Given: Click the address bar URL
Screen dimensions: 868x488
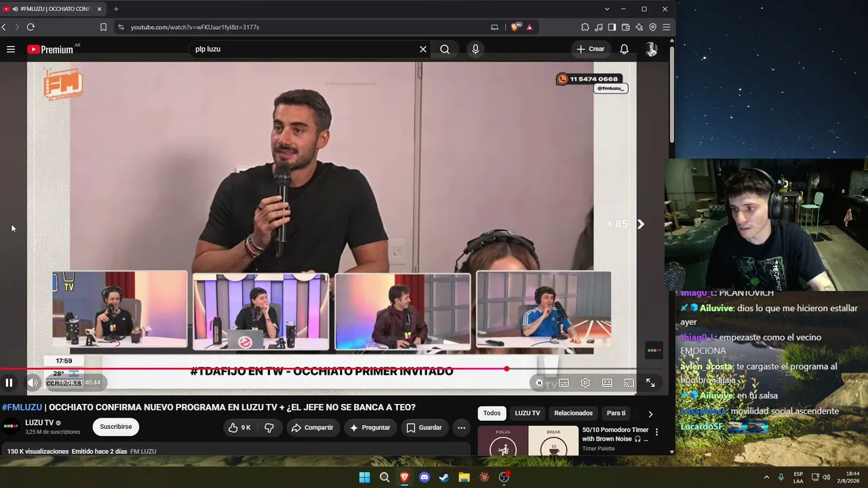Looking at the screenshot, I should coord(195,27).
